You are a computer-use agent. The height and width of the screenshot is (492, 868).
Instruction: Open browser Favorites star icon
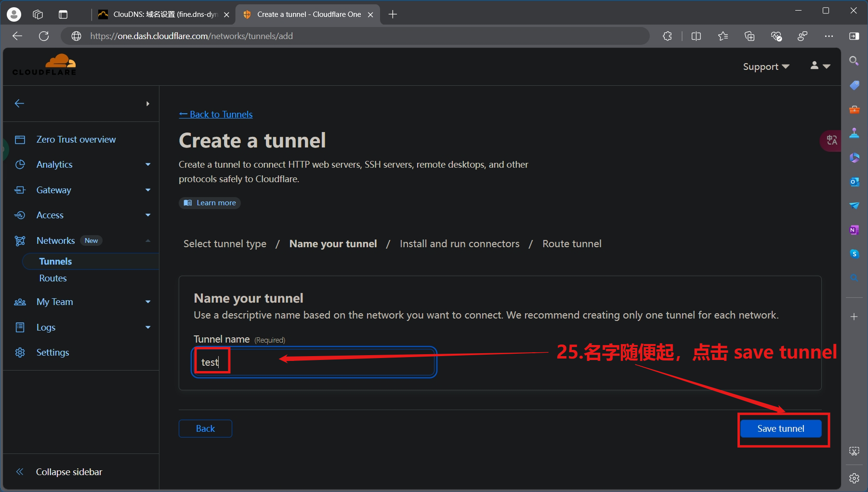click(x=723, y=36)
